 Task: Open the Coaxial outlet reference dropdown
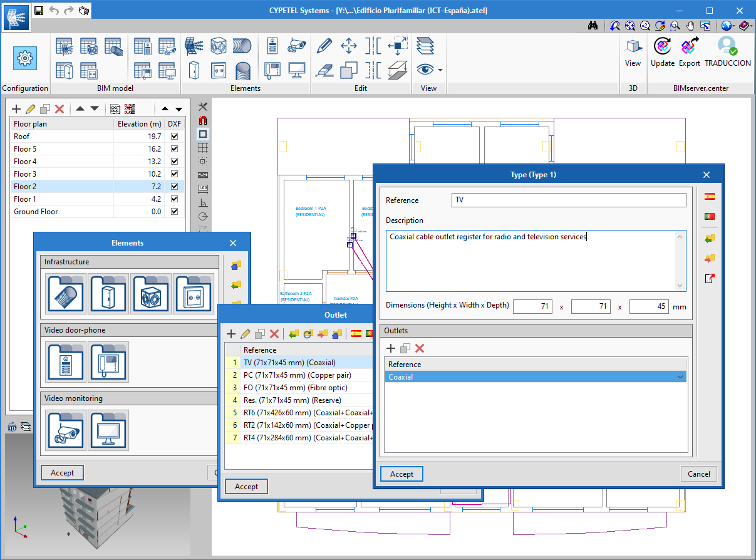680,377
